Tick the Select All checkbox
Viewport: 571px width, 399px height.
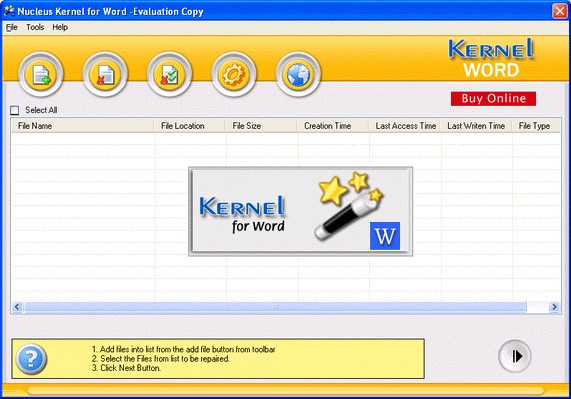15,110
